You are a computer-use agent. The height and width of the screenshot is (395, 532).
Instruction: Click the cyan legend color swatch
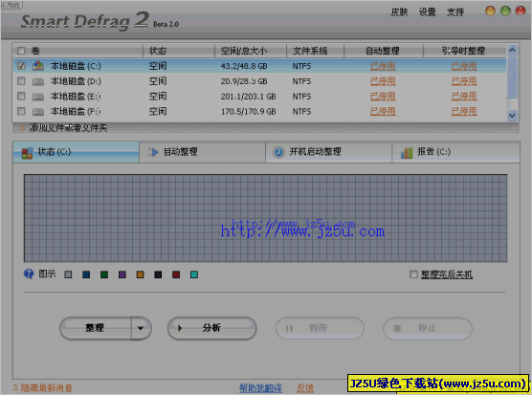(x=194, y=274)
